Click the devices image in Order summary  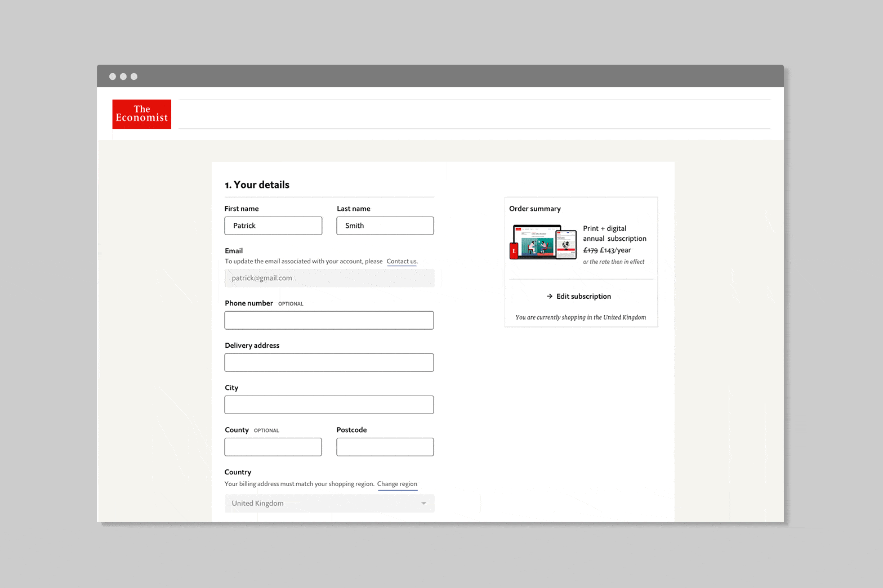(543, 242)
